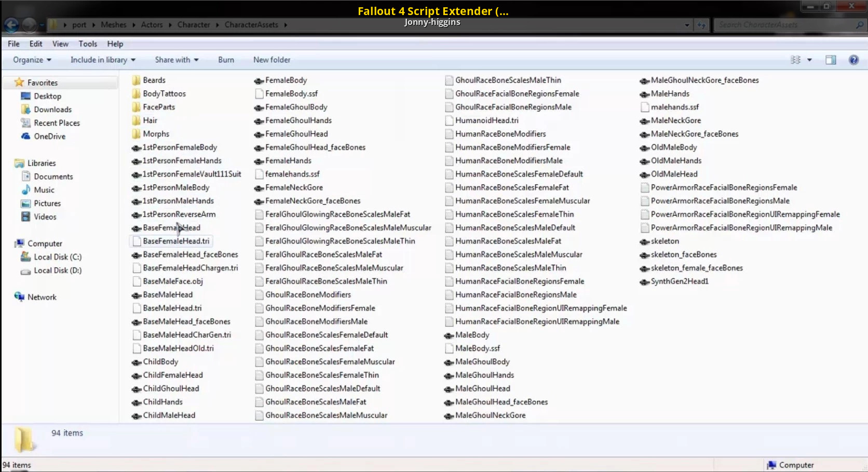868x472 pixels.
Task: Select Local Disk (C:) in navigation pane
Action: click(57, 257)
